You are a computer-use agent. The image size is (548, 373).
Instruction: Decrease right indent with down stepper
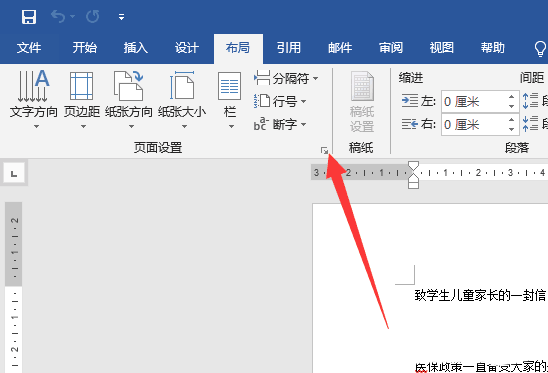coord(512,129)
